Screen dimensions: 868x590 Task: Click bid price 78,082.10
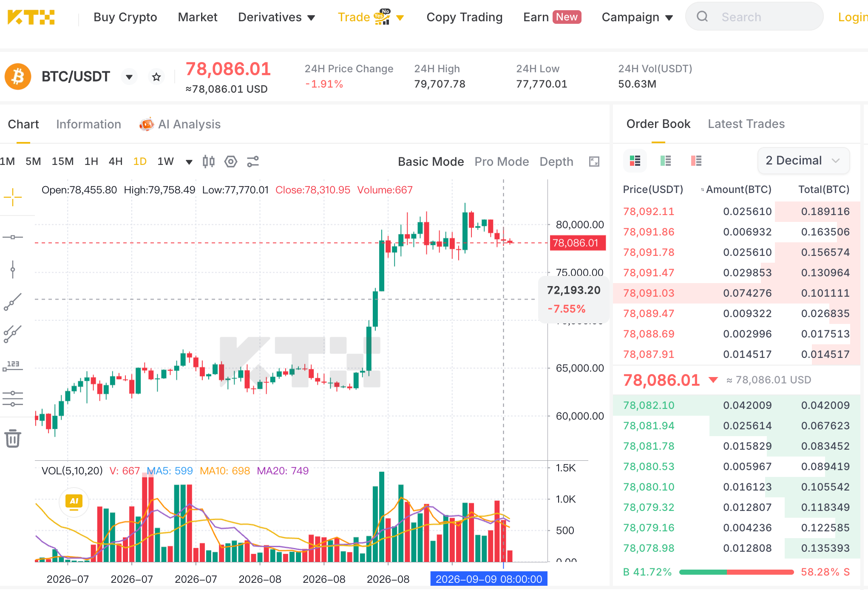(x=649, y=405)
